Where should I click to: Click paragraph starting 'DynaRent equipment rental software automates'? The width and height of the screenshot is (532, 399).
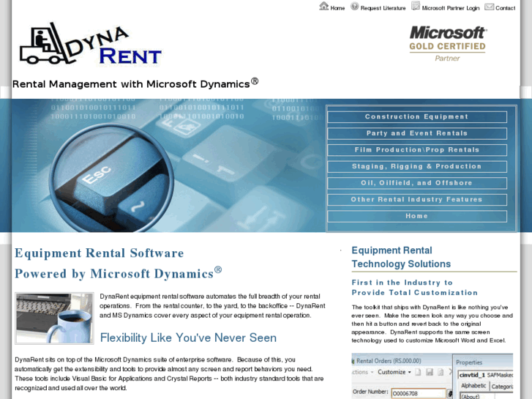click(x=212, y=306)
